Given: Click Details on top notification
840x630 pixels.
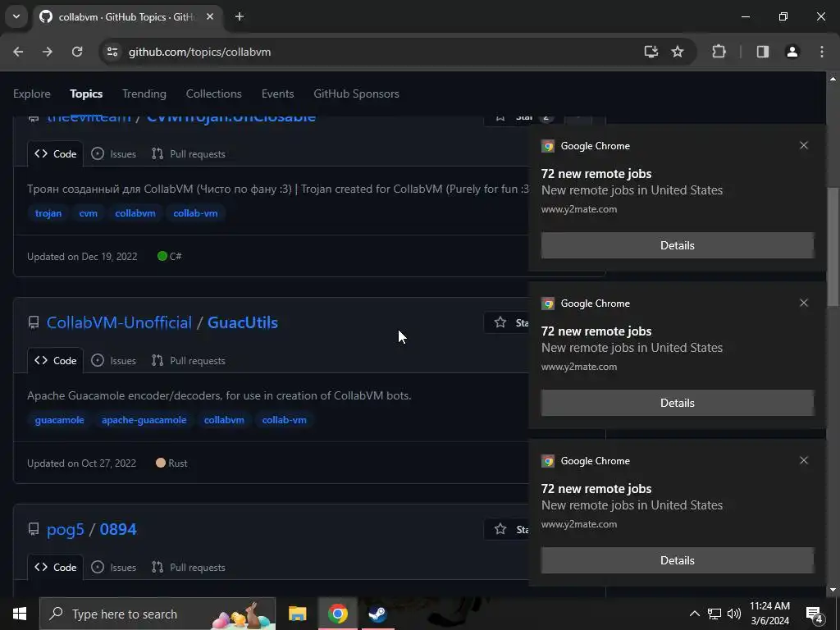Looking at the screenshot, I should tap(677, 245).
